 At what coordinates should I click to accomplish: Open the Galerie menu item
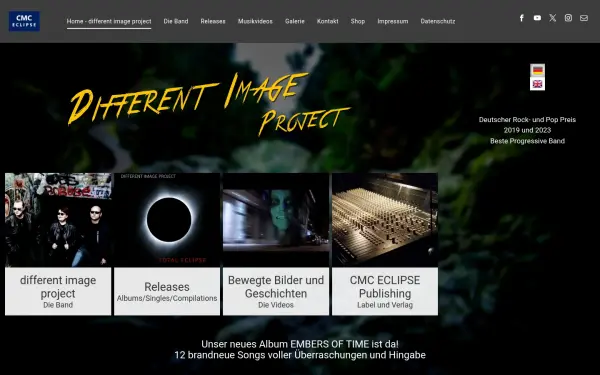(x=295, y=21)
